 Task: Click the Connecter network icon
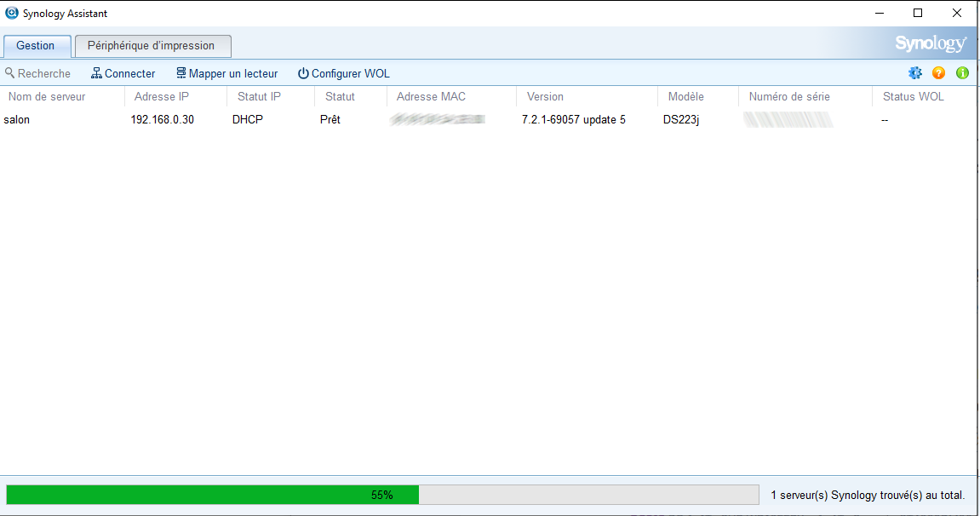click(x=96, y=73)
